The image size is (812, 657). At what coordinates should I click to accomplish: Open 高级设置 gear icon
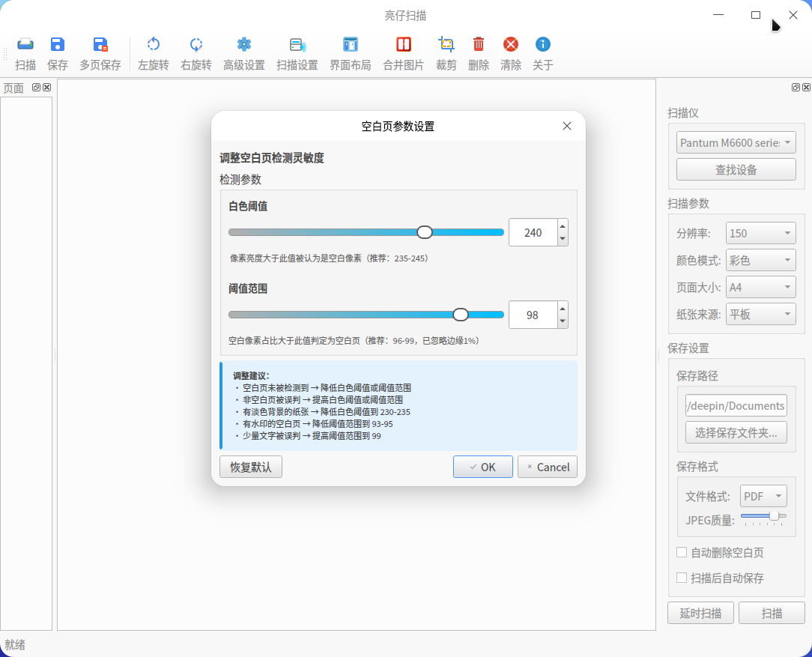coord(244,44)
